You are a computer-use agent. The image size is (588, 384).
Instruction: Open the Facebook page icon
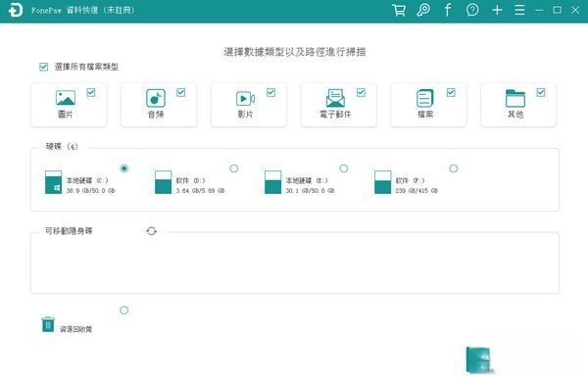click(x=448, y=10)
